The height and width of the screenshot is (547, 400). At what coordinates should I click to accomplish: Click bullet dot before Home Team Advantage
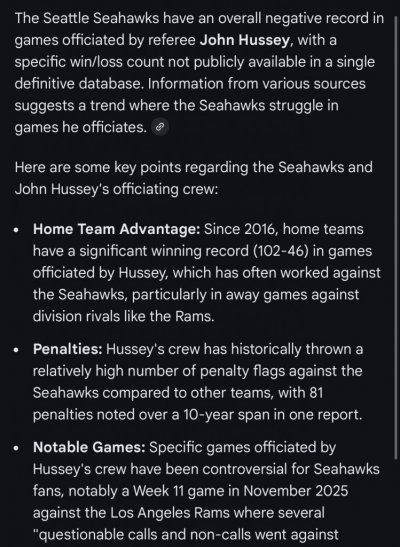coord(16,230)
